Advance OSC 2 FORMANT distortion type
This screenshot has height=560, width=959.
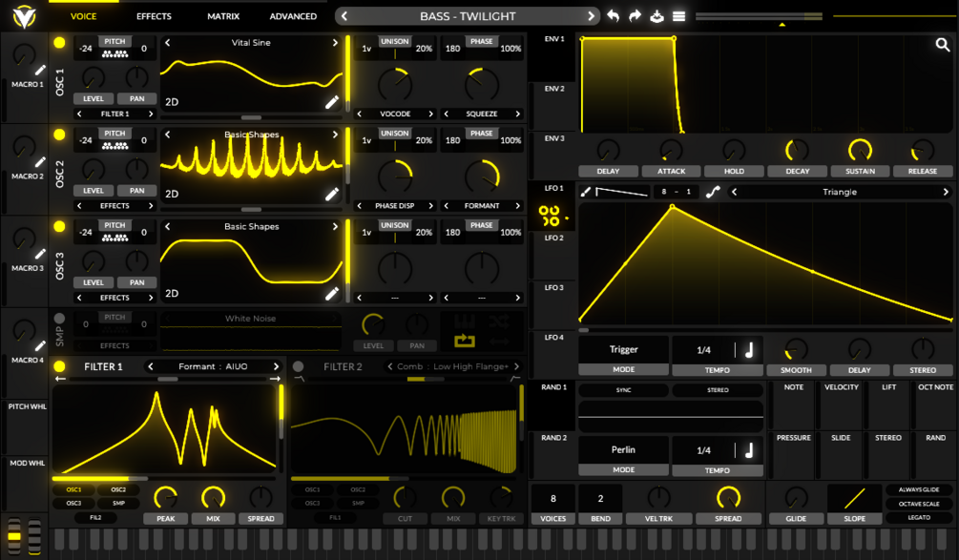[x=517, y=206]
